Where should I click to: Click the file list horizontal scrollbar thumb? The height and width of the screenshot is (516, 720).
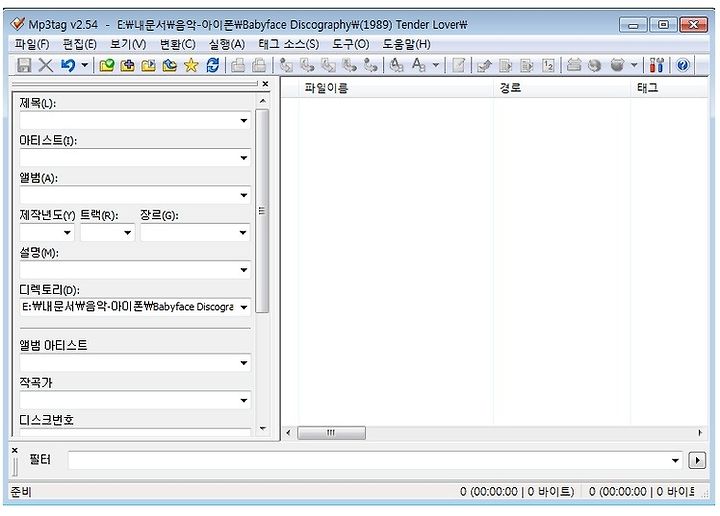pos(332,432)
